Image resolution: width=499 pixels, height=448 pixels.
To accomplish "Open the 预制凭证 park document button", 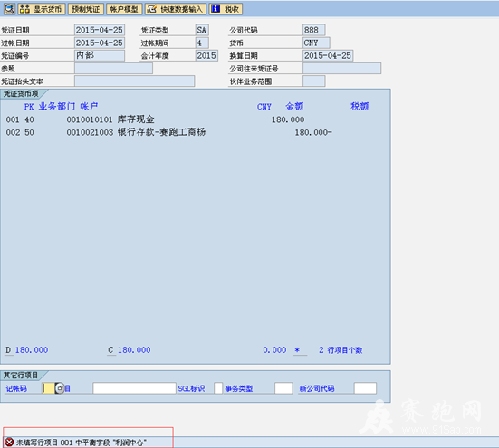I will [86, 9].
